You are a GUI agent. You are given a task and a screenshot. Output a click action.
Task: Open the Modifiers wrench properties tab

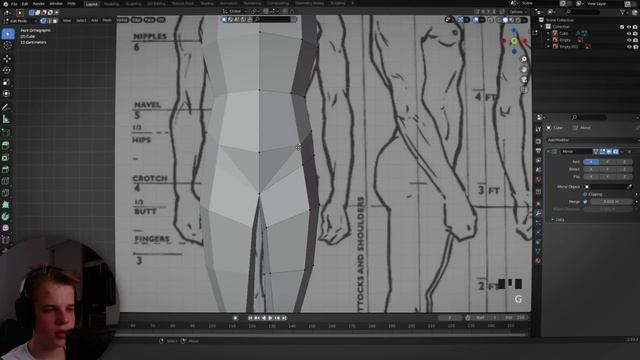[x=538, y=213]
